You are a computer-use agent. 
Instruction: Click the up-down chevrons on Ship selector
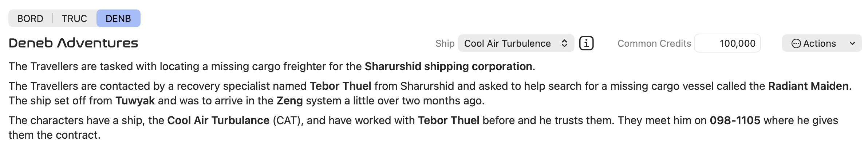(564, 43)
